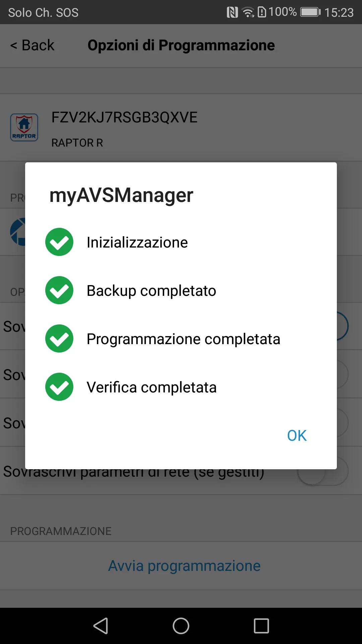The image size is (362, 644).
Task: Dismiss the dialog with OK
Action: pyautogui.click(x=296, y=435)
